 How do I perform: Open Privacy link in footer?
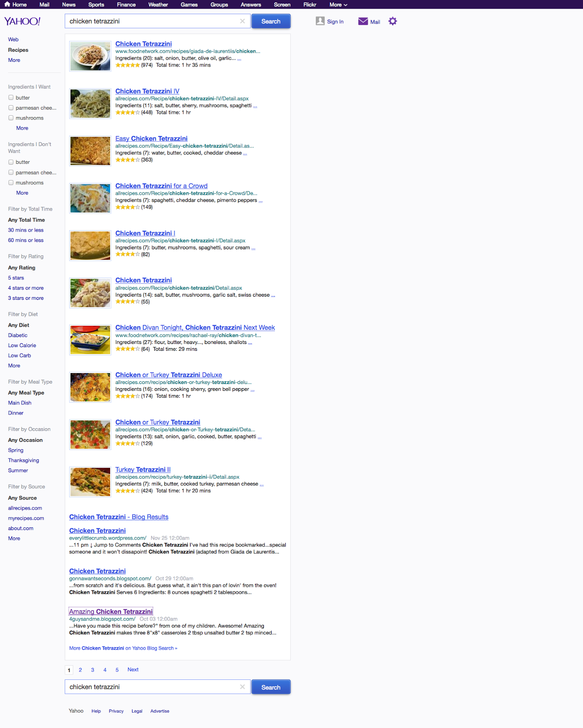pyautogui.click(x=116, y=711)
